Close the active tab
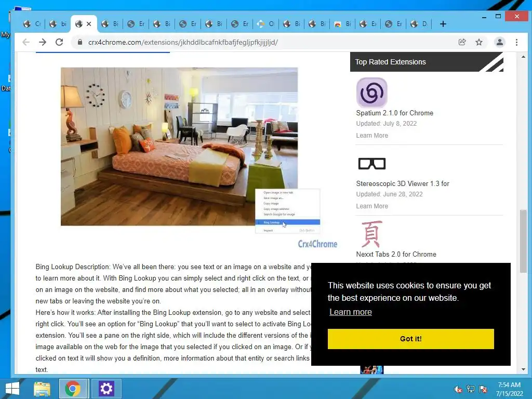 pyautogui.click(x=89, y=24)
